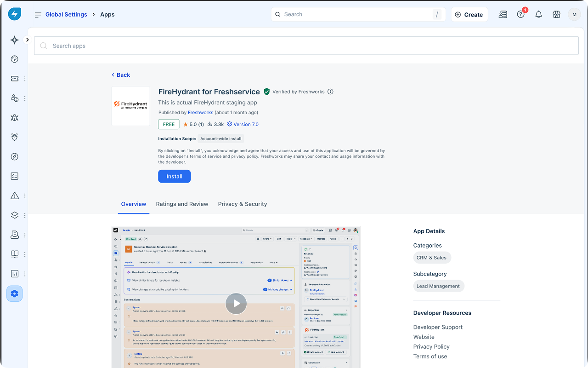Click the FireHydrant for Freshservice title

[209, 92]
